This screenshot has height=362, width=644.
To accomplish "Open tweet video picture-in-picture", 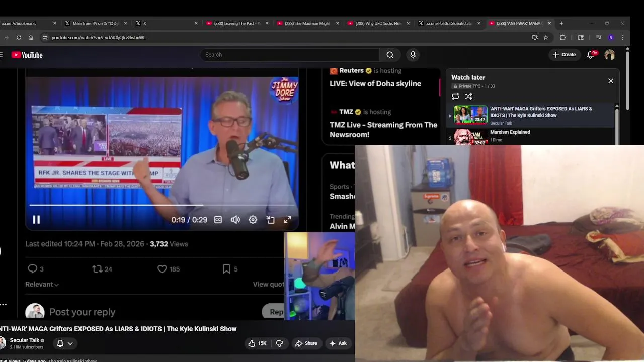I will pyautogui.click(x=270, y=220).
